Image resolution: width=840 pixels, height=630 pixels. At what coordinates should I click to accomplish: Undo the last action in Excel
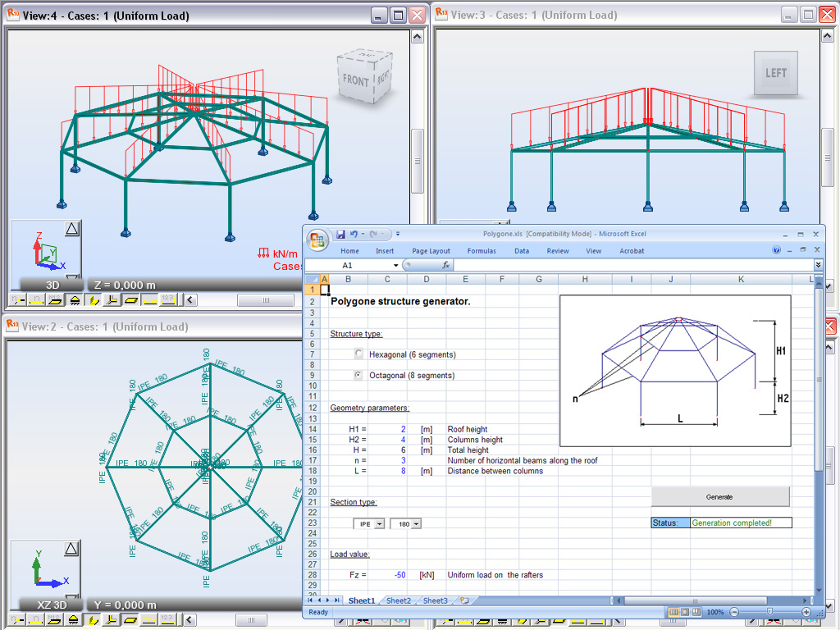click(354, 234)
